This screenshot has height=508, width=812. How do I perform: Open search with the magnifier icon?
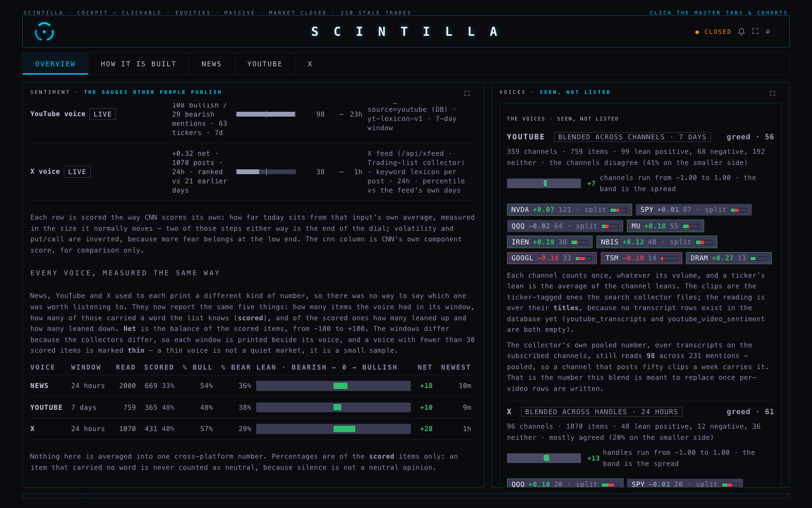point(768,31)
